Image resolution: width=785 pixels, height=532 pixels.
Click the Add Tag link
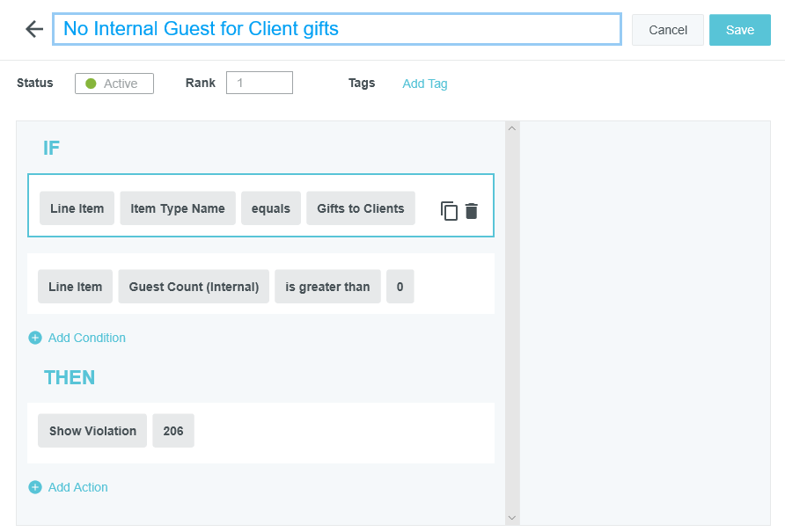(424, 84)
